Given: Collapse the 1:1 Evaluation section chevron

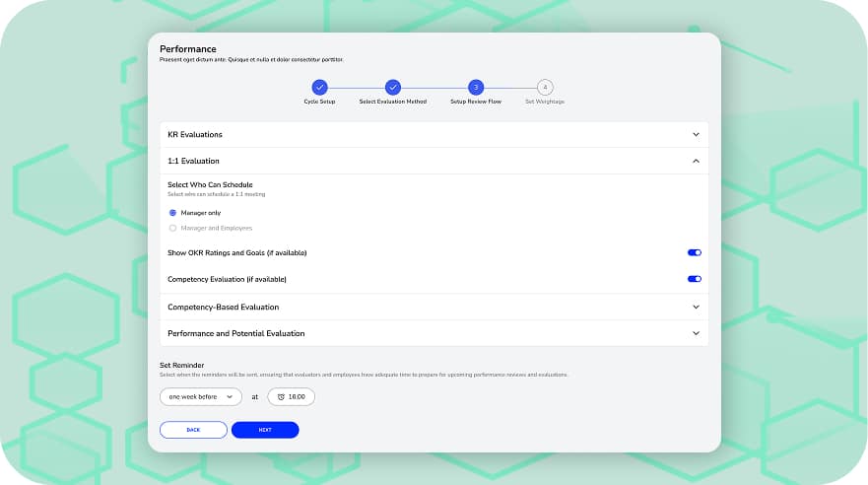Looking at the screenshot, I should [x=696, y=161].
